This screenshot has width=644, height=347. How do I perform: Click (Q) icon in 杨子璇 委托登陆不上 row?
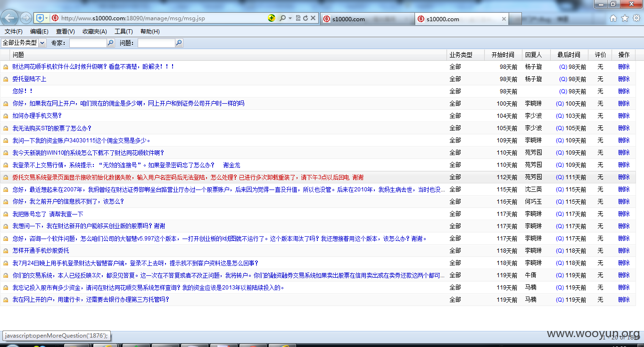[x=563, y=79]
